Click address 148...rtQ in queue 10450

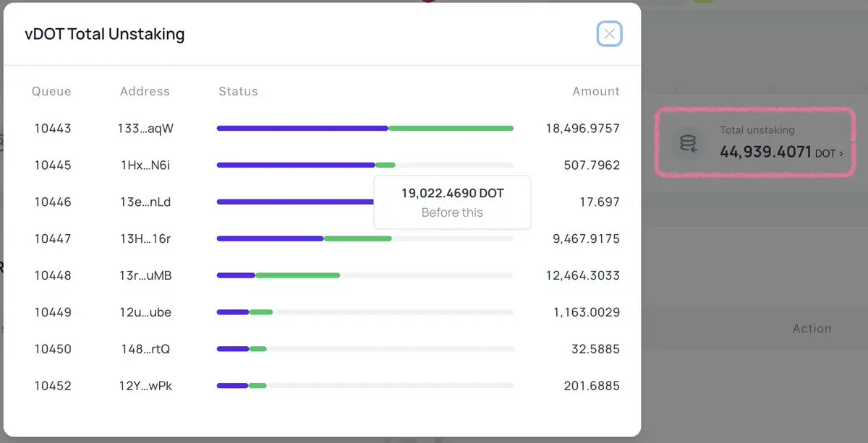[x=145, y=349]
